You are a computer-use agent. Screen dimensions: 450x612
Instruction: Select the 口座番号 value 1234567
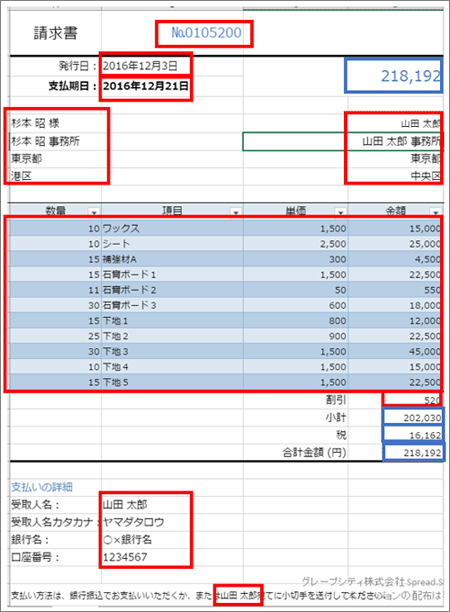point(125,557)
